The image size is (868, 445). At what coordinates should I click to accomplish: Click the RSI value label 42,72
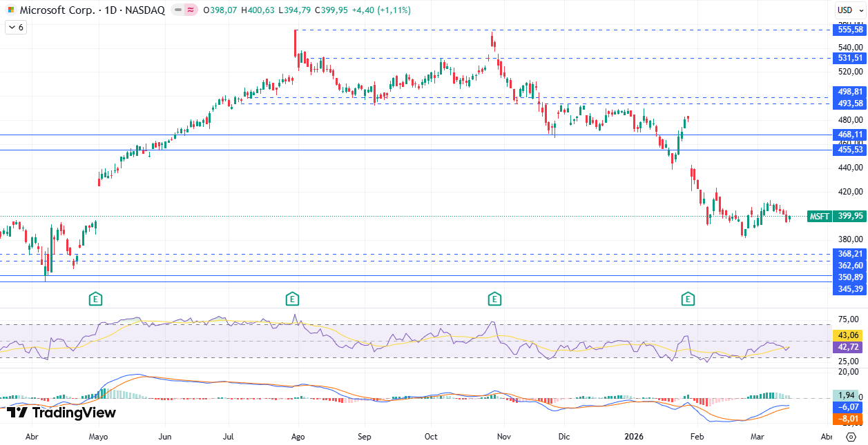(850, 346)
